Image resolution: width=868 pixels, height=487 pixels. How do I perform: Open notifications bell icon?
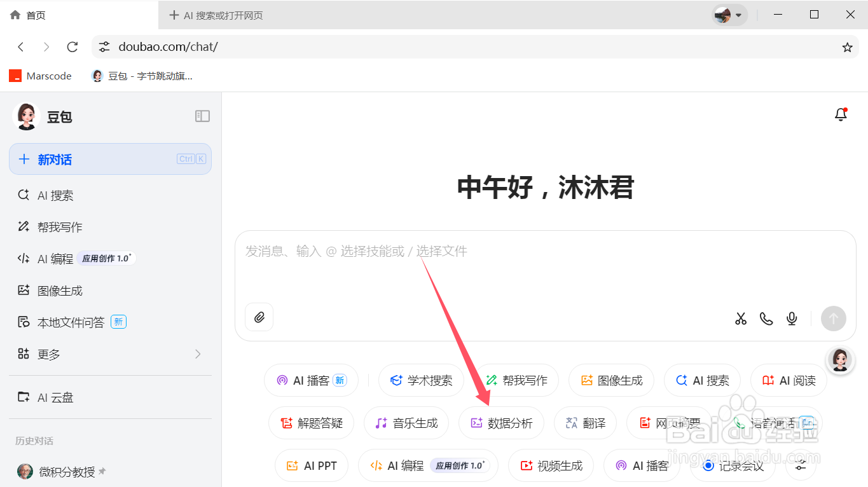point(841,114)
